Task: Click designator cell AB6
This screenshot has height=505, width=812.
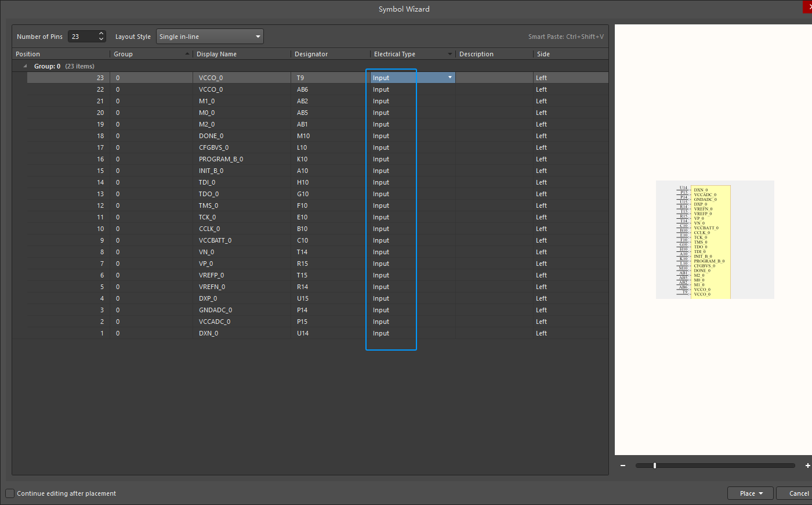Action: 331,89
